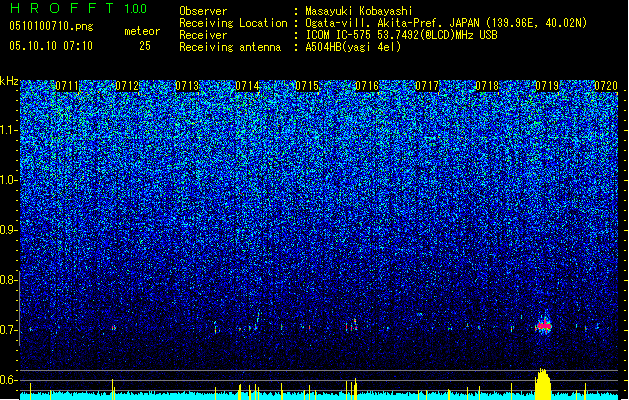Click the 0715 time marker
Screen dimensions: 629x400
click(x=307, y=86)
